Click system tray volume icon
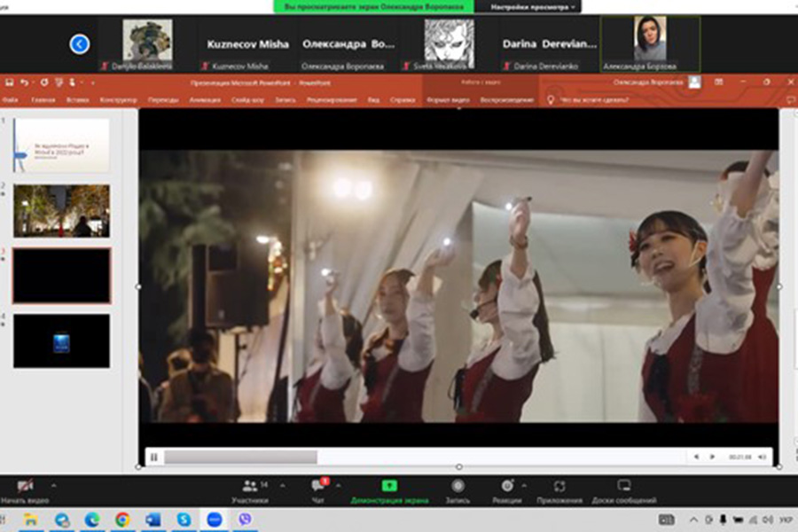The height and width of the screenshot is (532, 798). tap(768, 520)
